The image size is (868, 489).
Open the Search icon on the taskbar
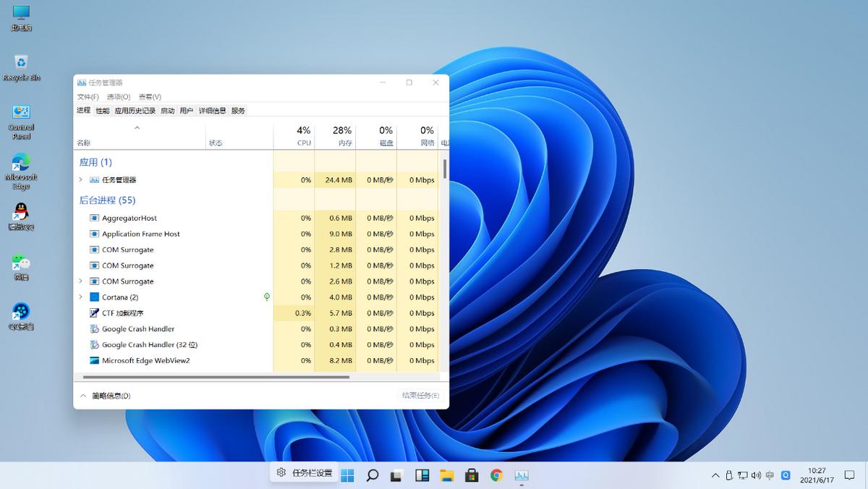coord(372,475)
